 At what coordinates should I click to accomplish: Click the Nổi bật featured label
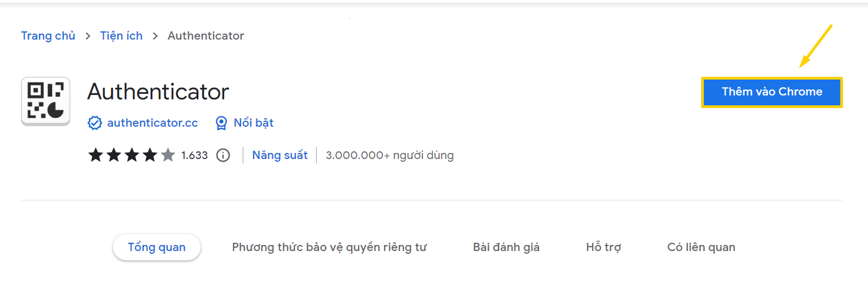254,123
